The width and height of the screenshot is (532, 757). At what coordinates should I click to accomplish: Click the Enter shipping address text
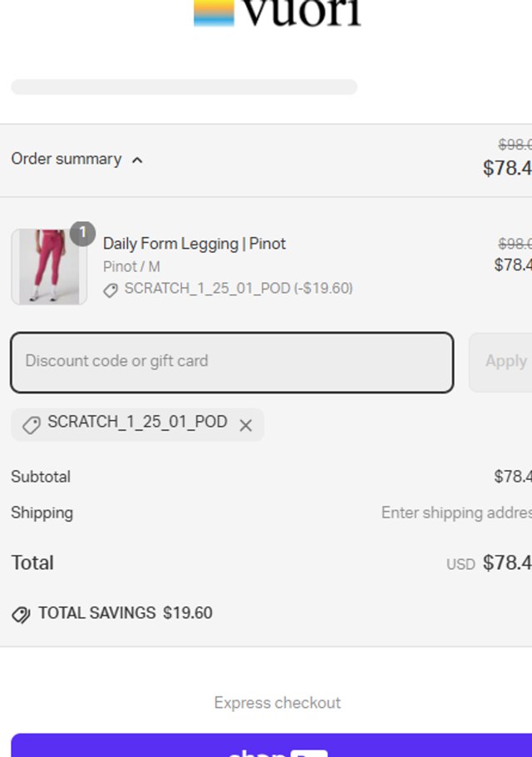[456, 513]
